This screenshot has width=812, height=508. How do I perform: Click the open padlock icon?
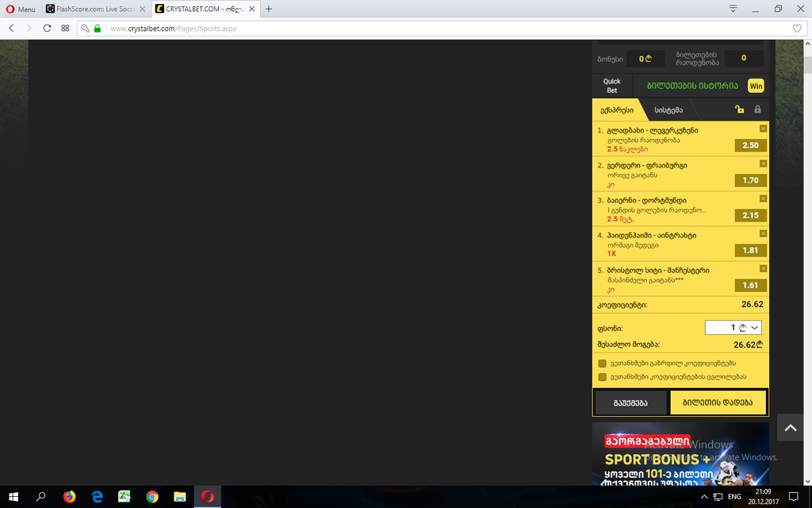pyautogui.click(x=739, y=110)
